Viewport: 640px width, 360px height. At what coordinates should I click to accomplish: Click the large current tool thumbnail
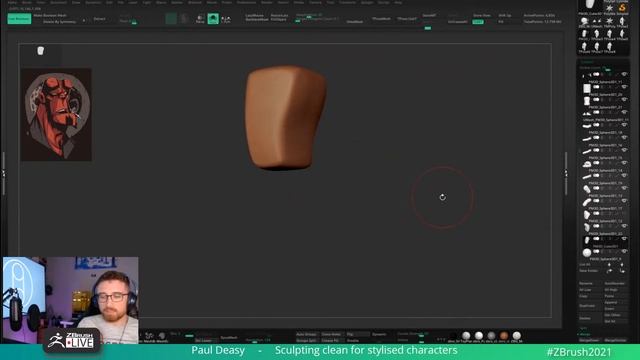coord(591,5)
